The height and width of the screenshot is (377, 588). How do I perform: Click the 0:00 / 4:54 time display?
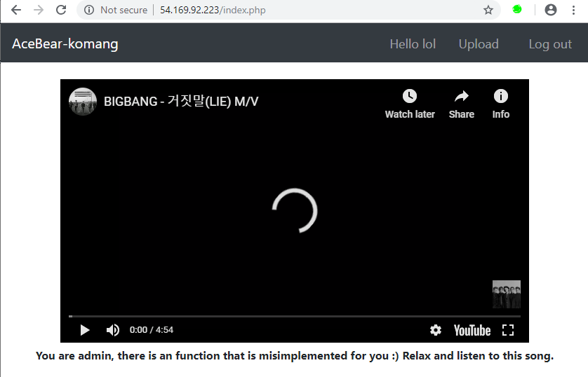click(152, 330)
